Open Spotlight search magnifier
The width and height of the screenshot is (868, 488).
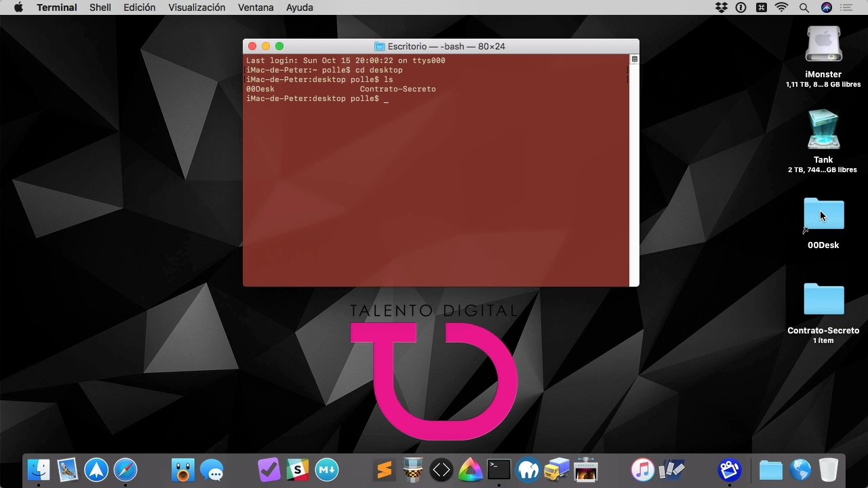tap(804, 7)
